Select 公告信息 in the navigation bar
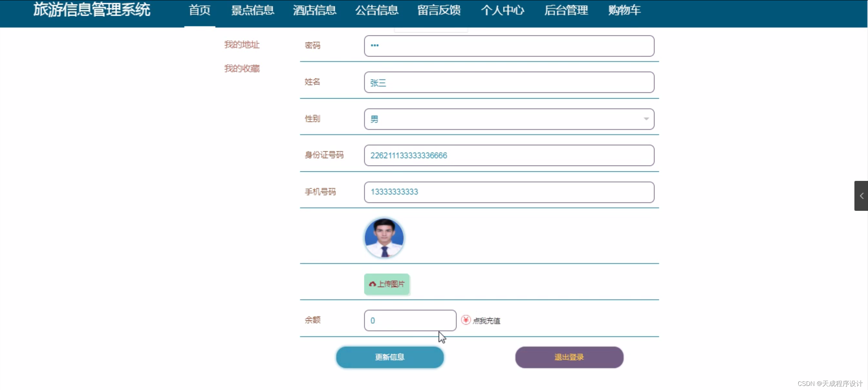Viewport: 868px width, 390px height. pyautogui.click(x=377, y=11)
